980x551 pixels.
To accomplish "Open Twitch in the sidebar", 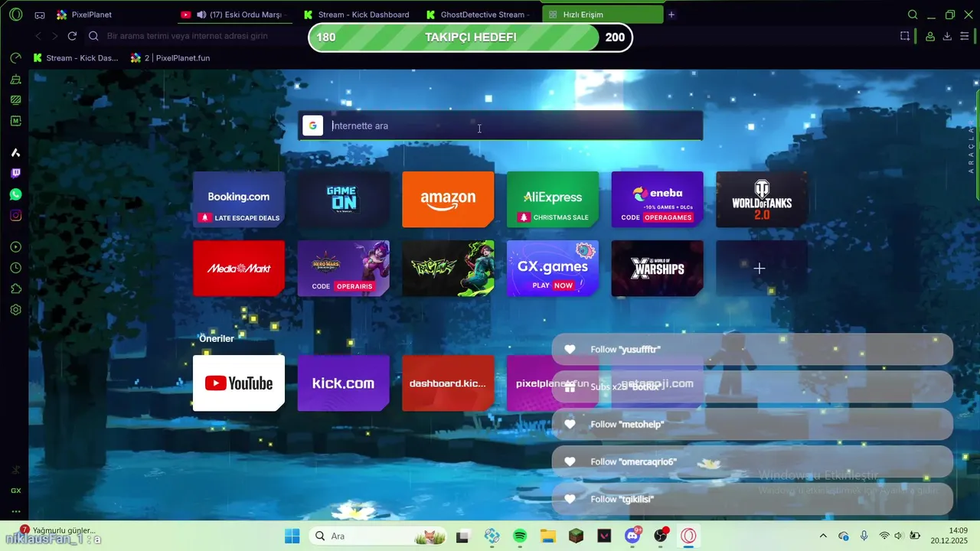I will coord(15,174).
